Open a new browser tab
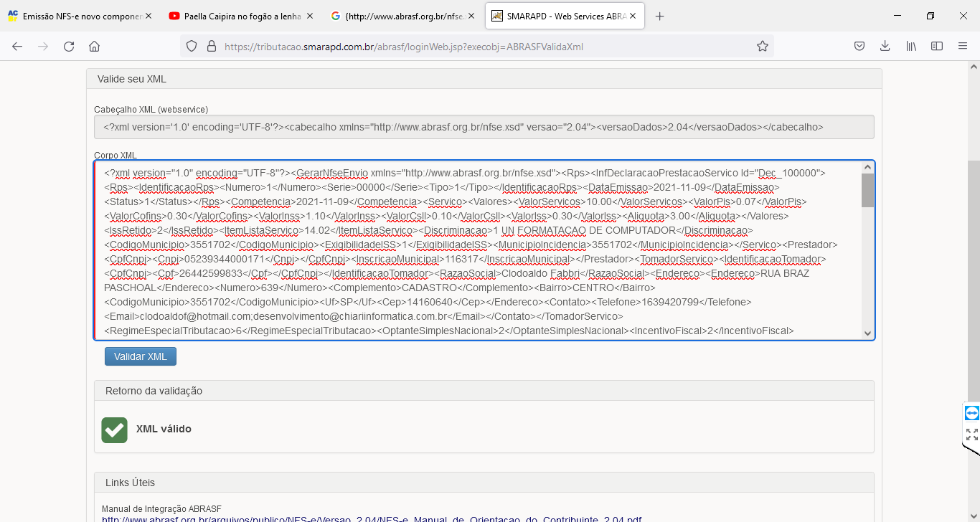 tap(660, 16)
